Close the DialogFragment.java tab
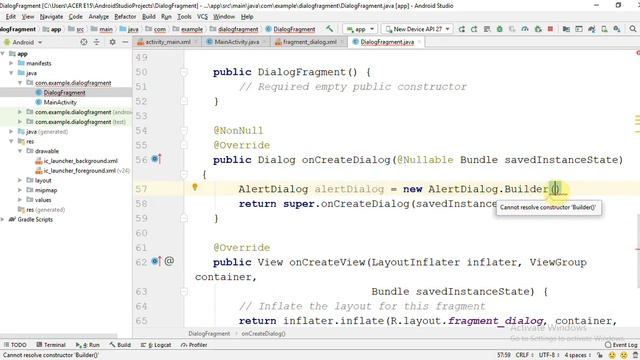 (419, 42)
